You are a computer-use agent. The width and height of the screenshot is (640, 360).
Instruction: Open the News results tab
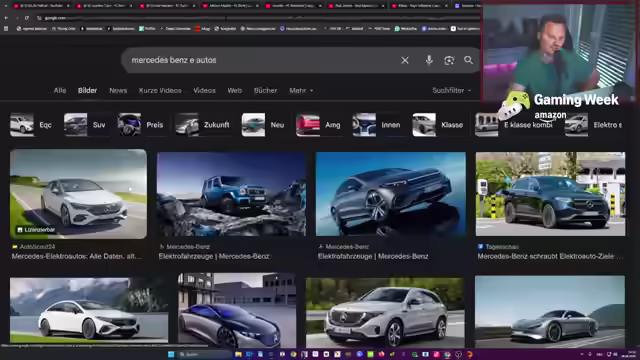(x=118, y=91)
